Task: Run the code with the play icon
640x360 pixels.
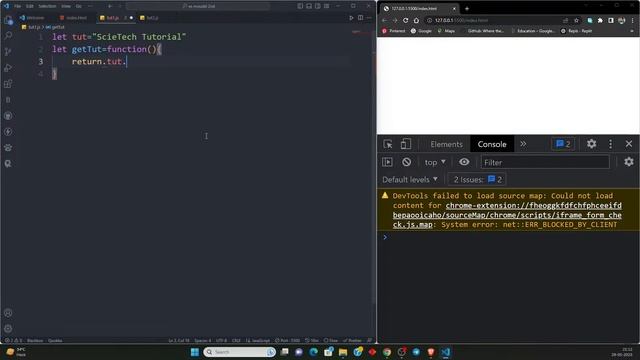Action: [351, 18]
